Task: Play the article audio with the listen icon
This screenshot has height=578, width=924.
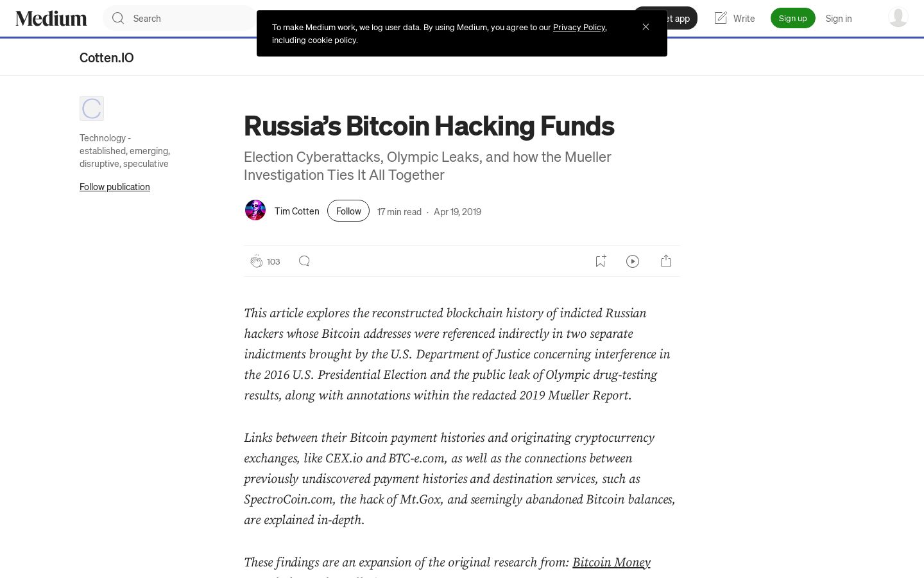Action: (x=633, y=261)
